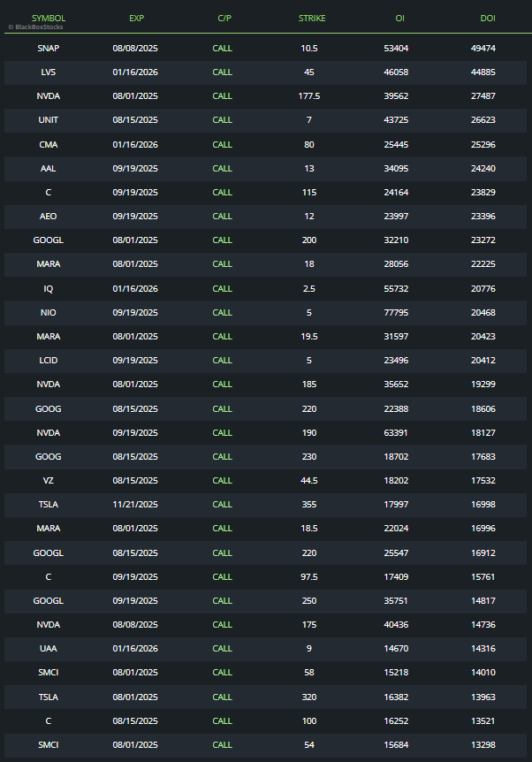Click the DOI value 13521
The height and width of the screenshot is (762, 532).
click(x=483, y=720)
